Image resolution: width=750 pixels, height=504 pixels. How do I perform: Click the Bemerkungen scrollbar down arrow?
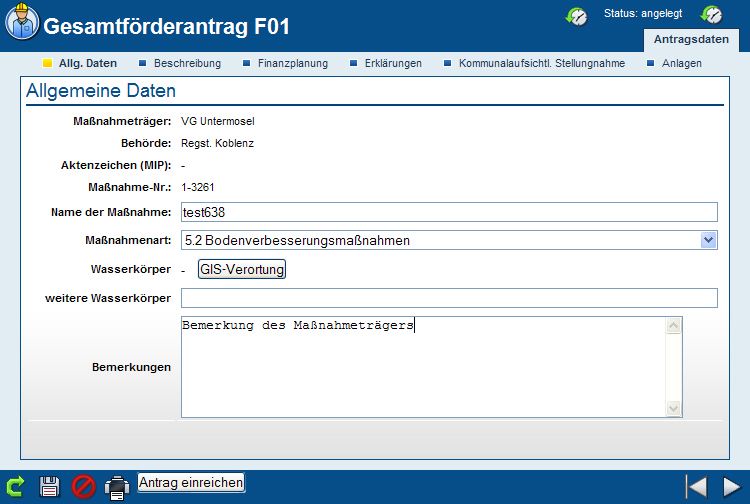click(673, 408)
